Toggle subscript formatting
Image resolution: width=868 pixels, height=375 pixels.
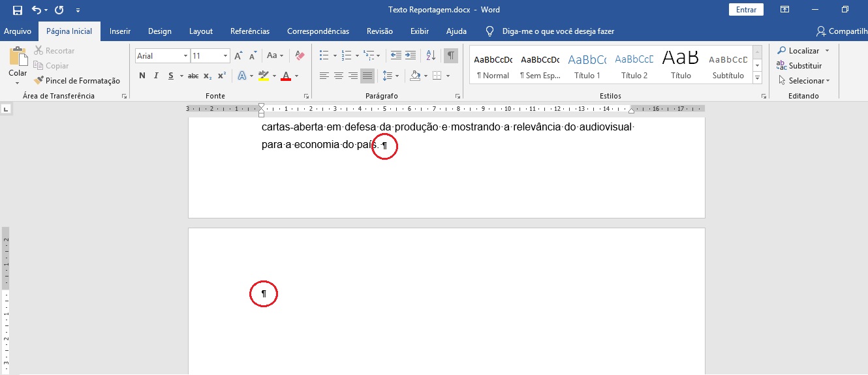[208, 76]
